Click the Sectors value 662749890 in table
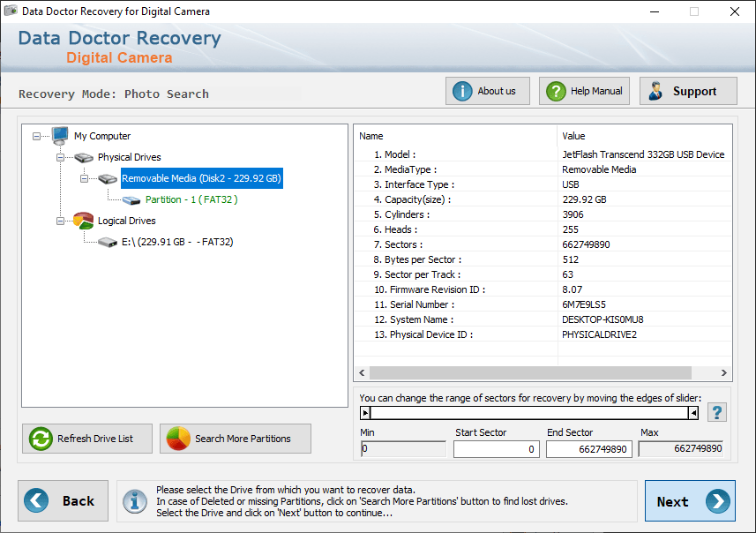The width and height of the screenshot is (756, 533). [586, 244]
